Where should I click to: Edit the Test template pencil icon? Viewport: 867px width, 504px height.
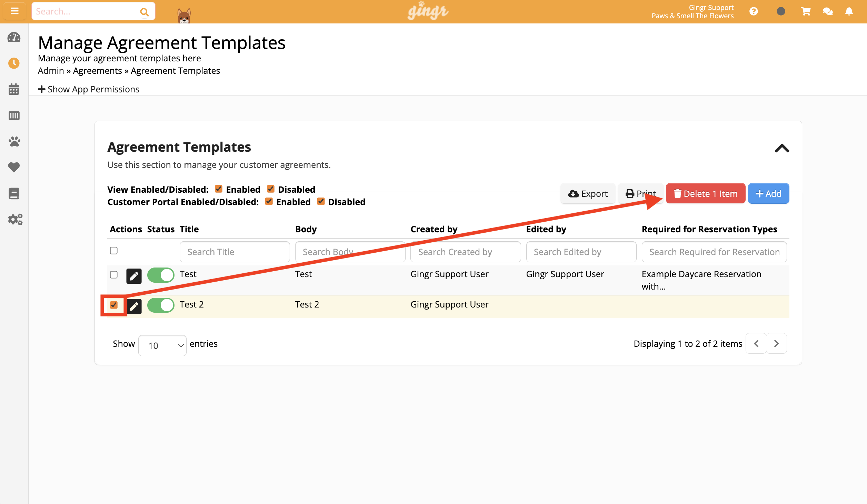point(134,276)
